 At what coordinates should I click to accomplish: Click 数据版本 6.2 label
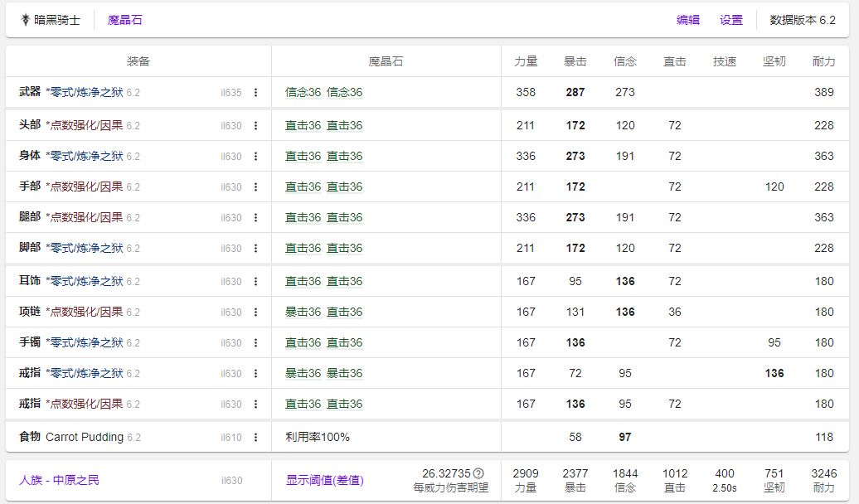pos(803,20)
